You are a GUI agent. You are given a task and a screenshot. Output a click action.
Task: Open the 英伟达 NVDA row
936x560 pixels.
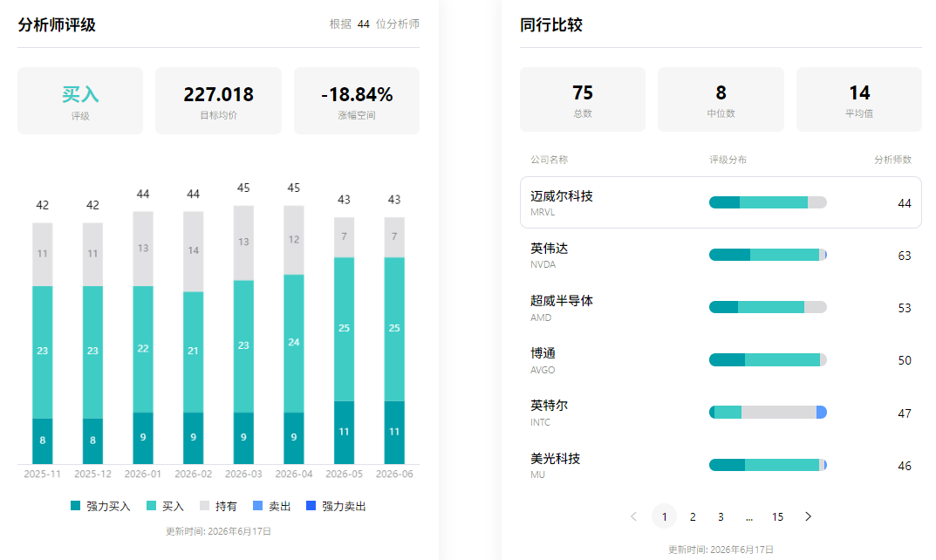[721, 255]
